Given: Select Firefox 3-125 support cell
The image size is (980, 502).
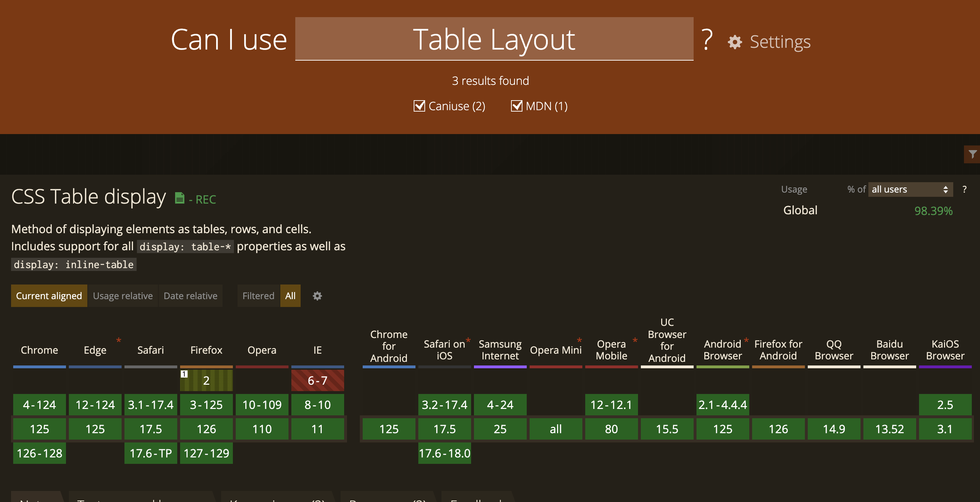Looking at the screenshot, I should pos(206,405).
